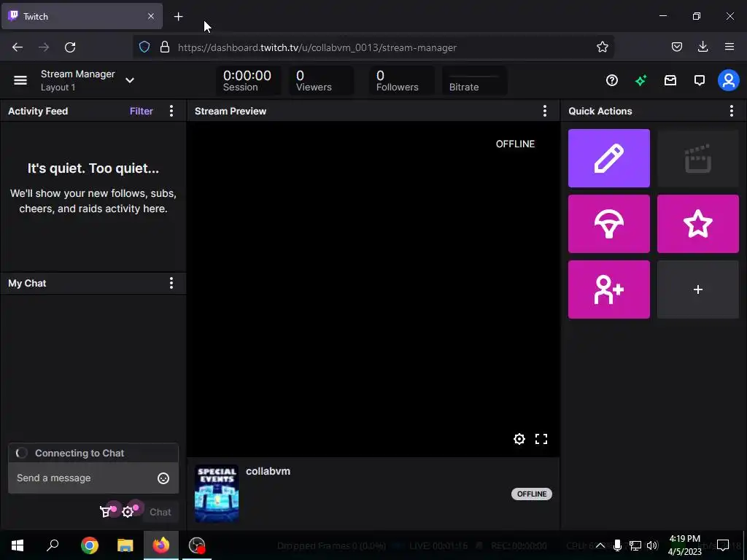Click the site security padlock icon
The width and height of the screenshot is (747, 560).
pyautogui.click(x=165, y=47)
